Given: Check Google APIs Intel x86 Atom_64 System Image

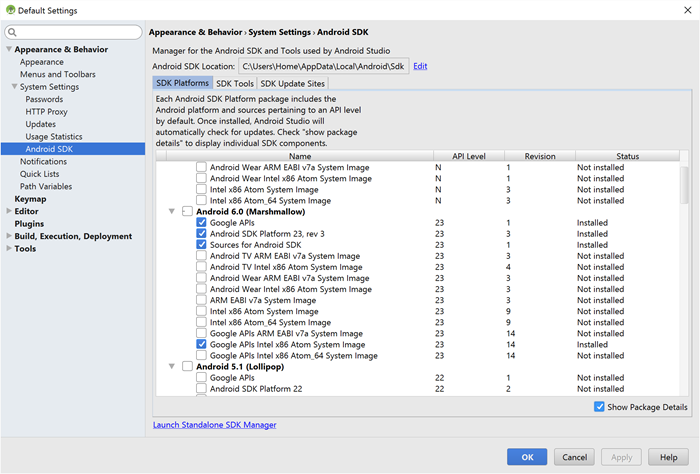Looking at the screenshot, I should (x=201, y=355).
